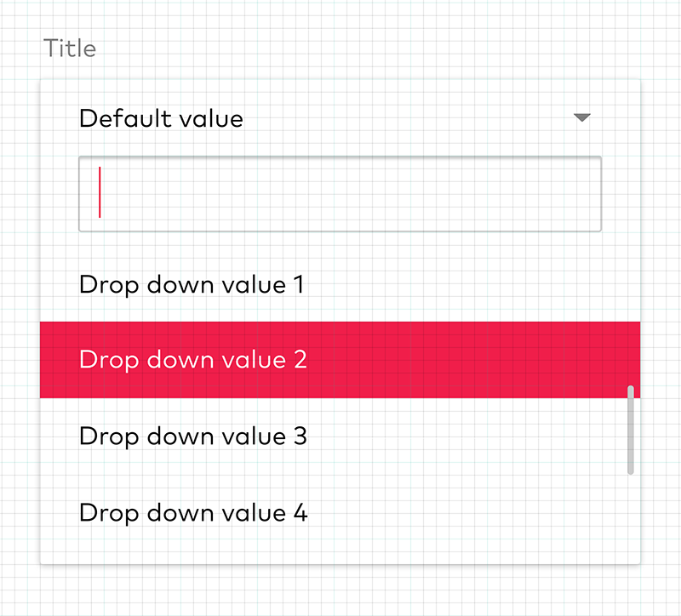Close the list using the gray triangle

pyautogui.click(x=582, y=118)
